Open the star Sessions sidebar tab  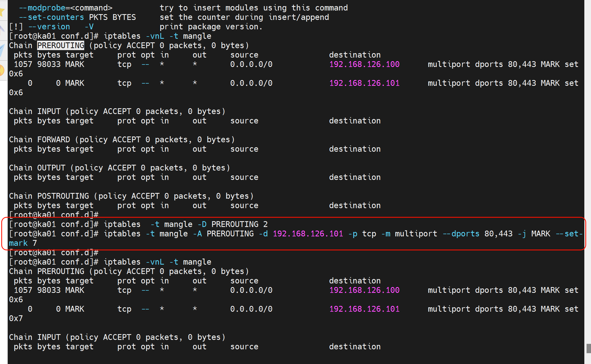coord(2,11)
